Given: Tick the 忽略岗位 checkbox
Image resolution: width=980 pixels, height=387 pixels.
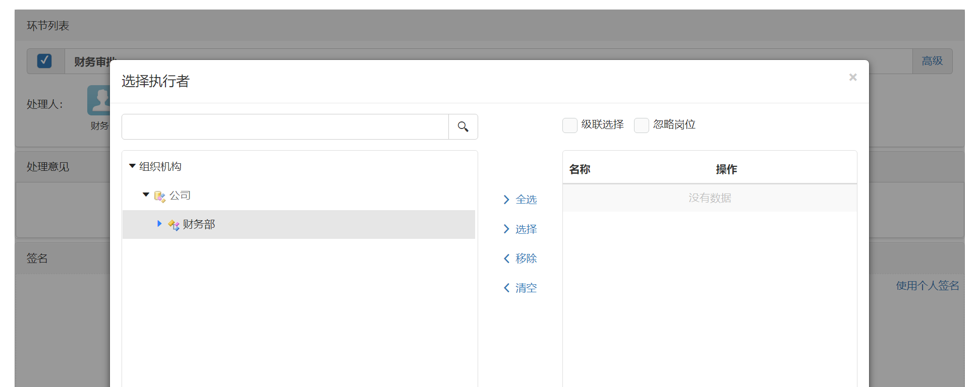Looking at the screenshot, I should click(x=641, y=125).
